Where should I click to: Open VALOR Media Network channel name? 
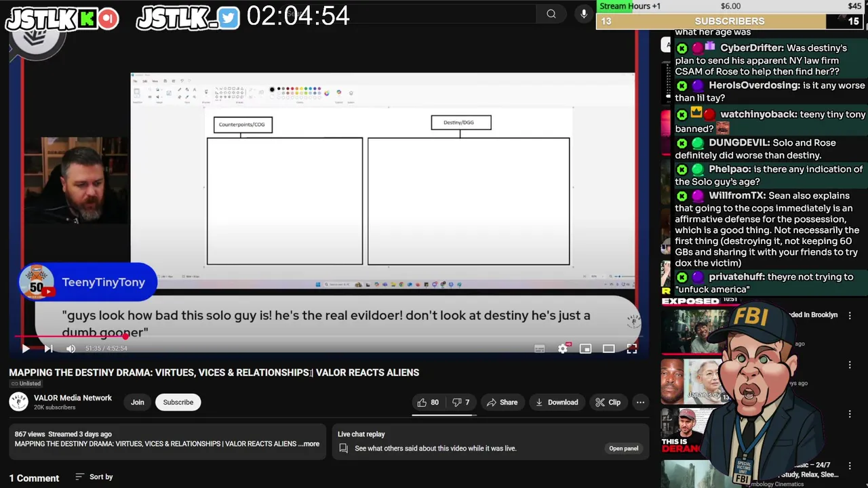pyautogui.click(x=73, y=398)
